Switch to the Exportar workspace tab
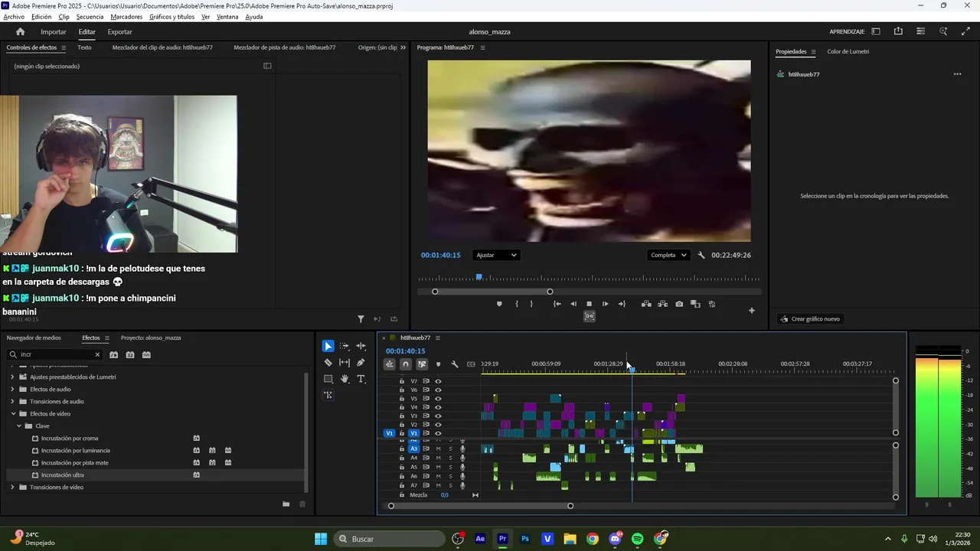 coord(119,31)
